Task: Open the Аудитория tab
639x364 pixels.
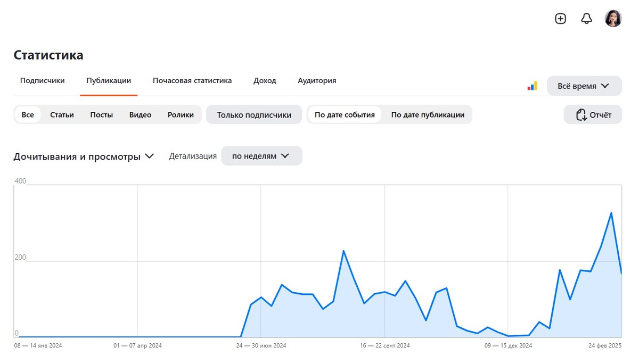Action: [x=317, y=81]
